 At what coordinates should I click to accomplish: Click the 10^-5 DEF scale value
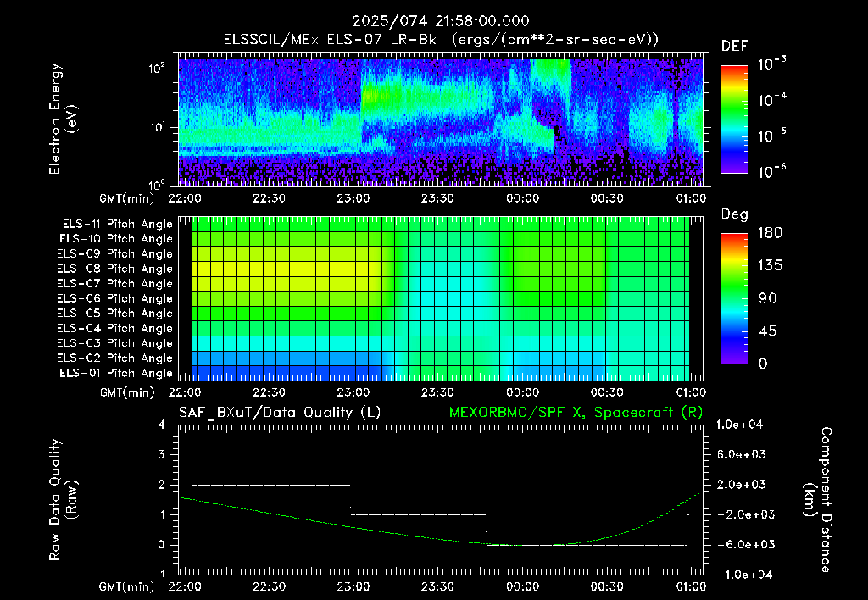click(x=771, y=135)
